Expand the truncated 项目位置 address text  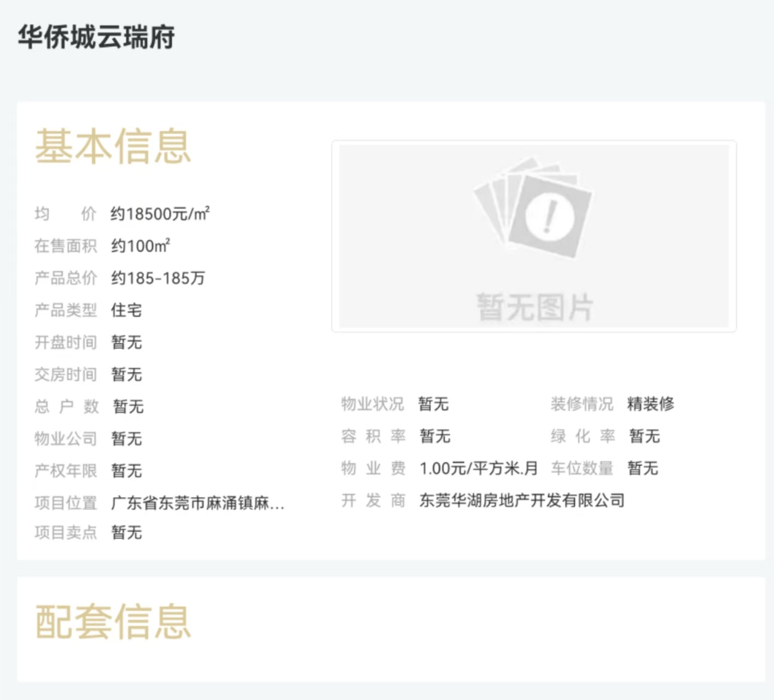pos(198,504)
